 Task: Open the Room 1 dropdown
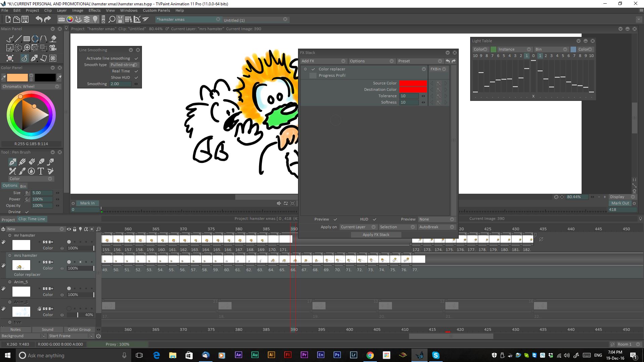click(x=629, y=344)
